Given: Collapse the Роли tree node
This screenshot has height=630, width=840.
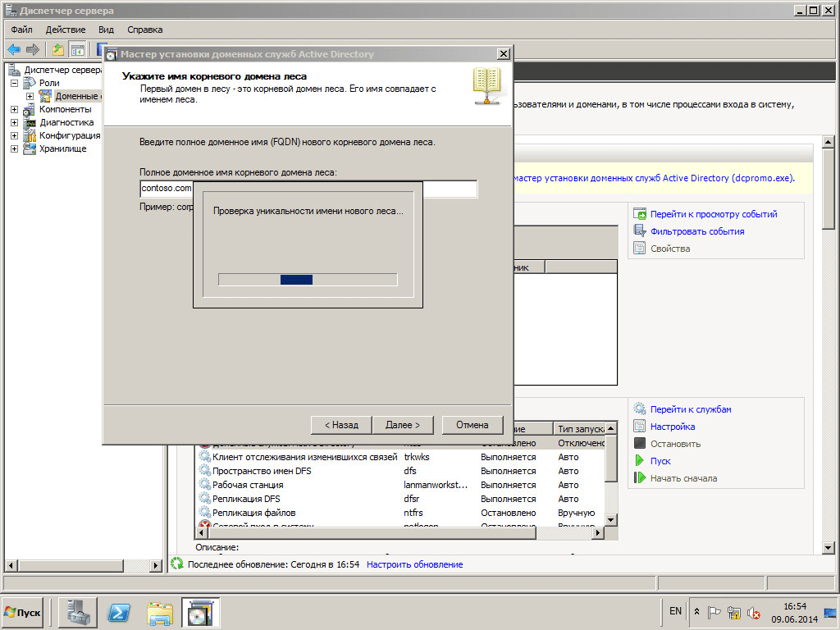Looking at the screenshot, I should 15,83.
